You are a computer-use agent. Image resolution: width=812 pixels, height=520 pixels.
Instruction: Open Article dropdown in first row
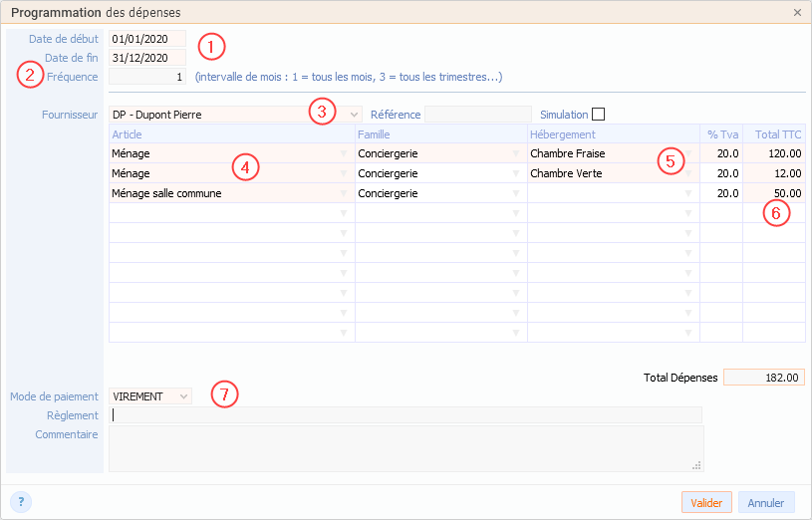point(344,153)
